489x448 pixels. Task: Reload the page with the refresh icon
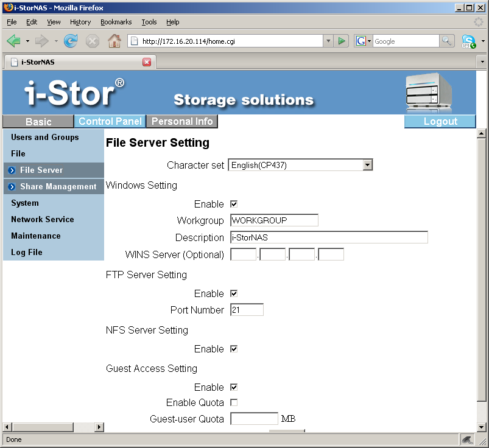71,41
